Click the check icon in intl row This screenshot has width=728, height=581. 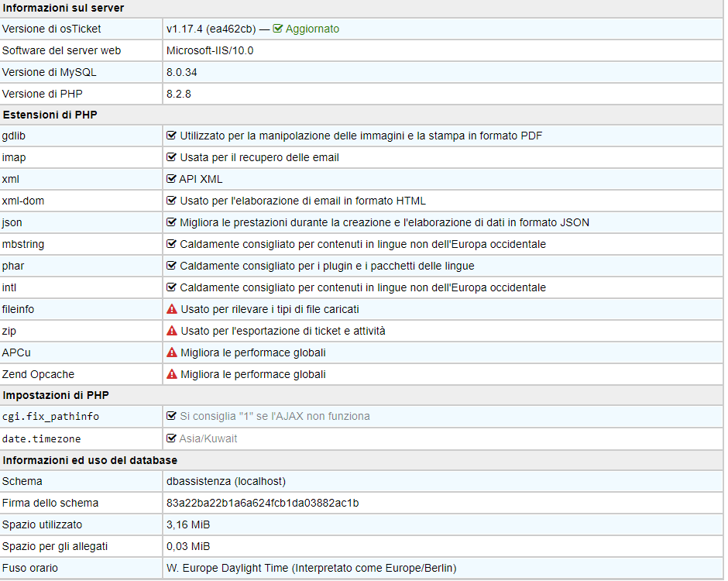point(171,287)
